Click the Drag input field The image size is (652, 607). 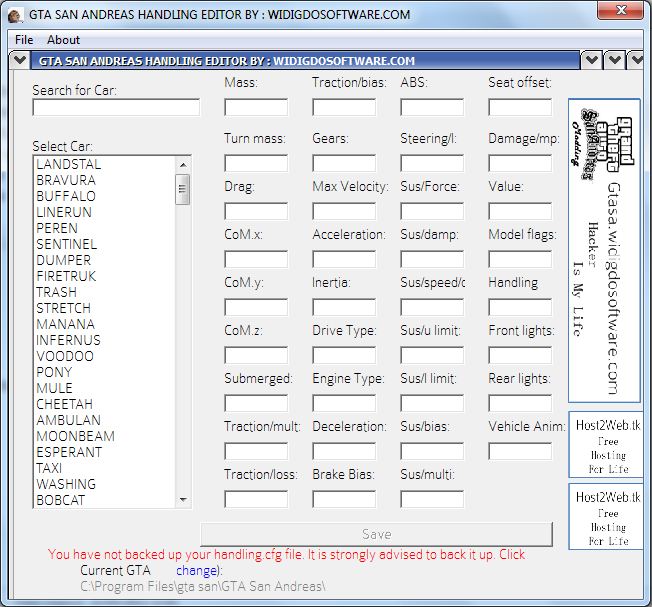pyautogui.click(x=256, y=211)
